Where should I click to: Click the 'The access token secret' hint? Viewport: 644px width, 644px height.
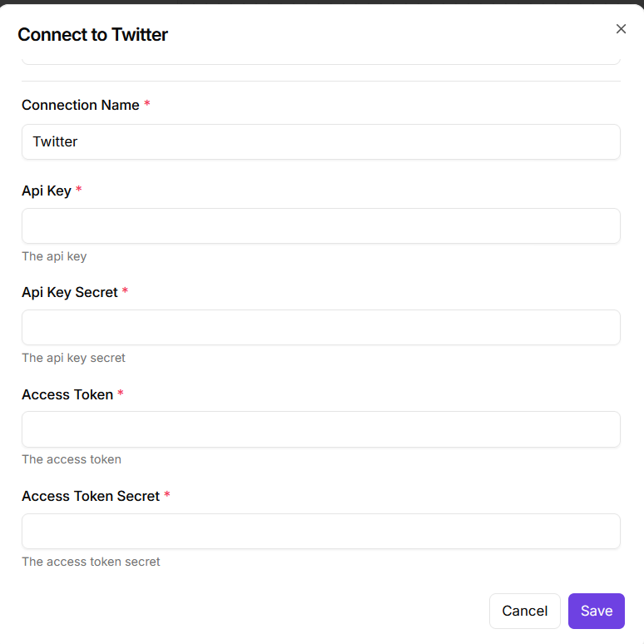pos(91,562)
